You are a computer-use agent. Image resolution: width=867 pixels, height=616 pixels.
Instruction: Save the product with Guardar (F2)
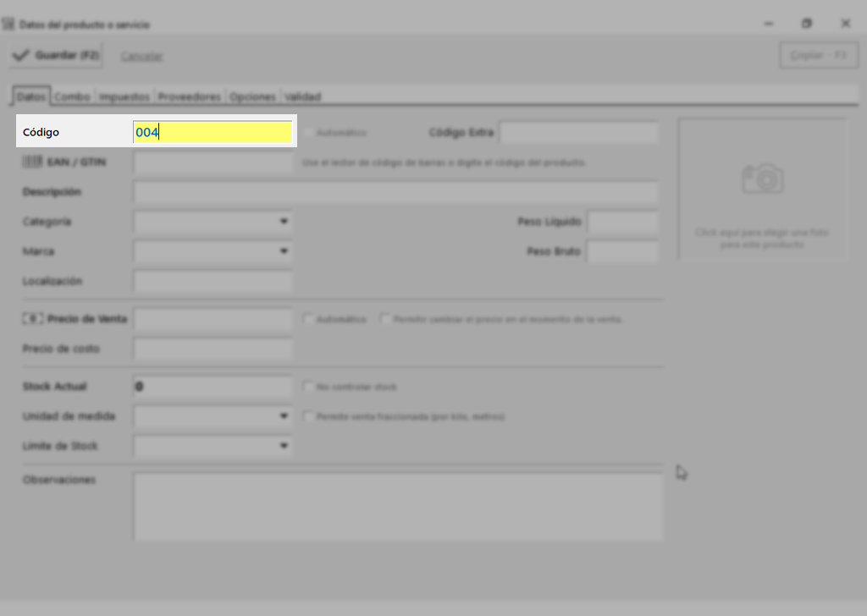(55, 55)
